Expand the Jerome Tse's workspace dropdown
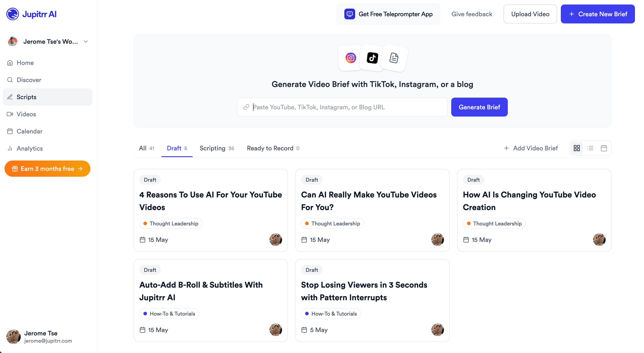Image resolution: width=644 pixels, height=353 pixels. tap(48, 41)
